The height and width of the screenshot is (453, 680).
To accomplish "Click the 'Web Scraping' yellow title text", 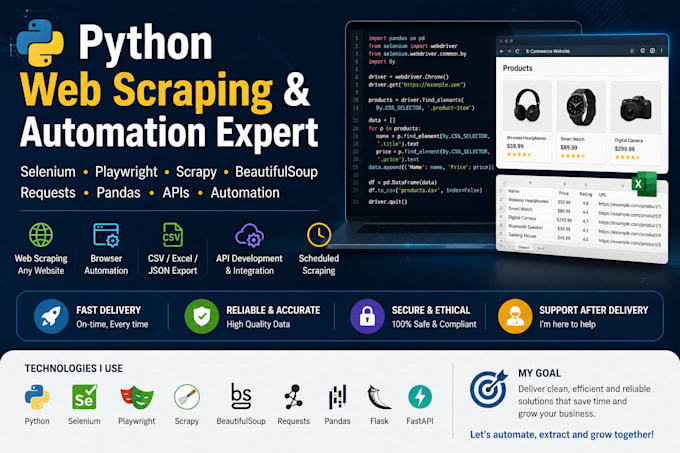I will click(x=146, y=89).
